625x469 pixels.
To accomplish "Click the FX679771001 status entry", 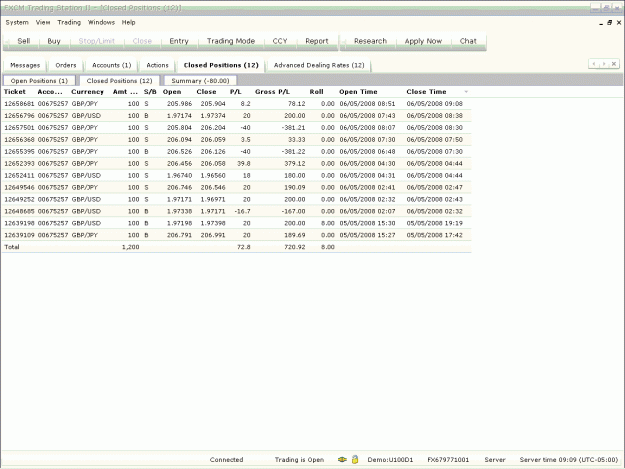I will coord(448,460).
